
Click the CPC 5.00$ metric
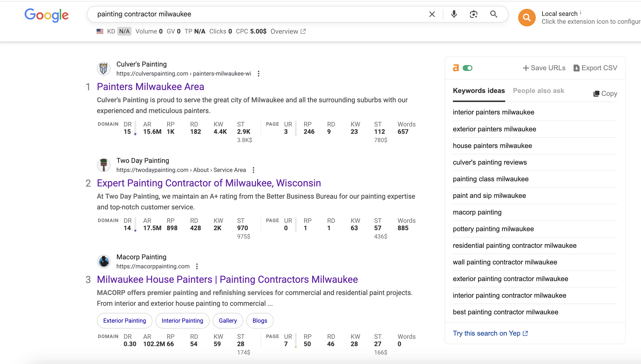251,31
